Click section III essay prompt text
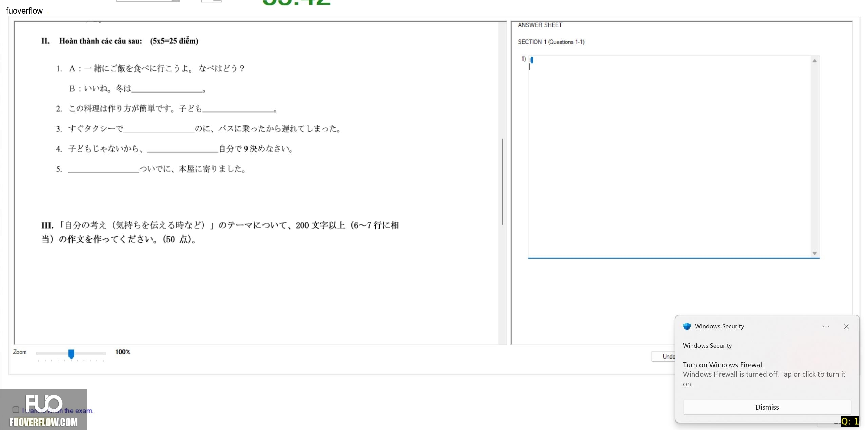The image size is (868, 430). (x=220, y=232)
